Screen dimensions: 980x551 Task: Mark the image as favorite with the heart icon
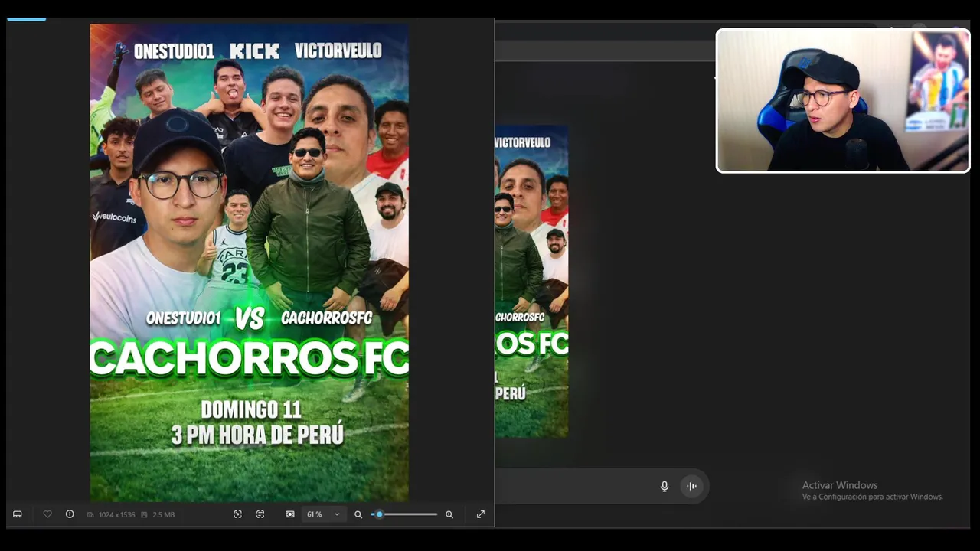47,514
